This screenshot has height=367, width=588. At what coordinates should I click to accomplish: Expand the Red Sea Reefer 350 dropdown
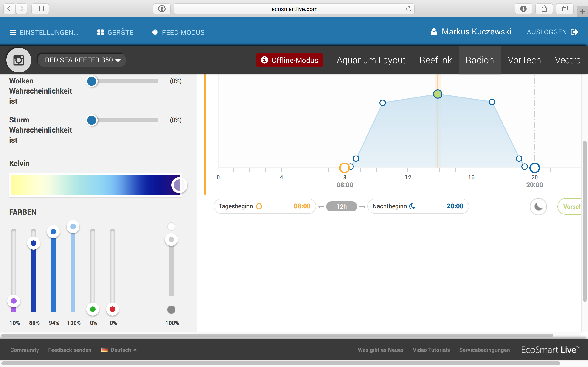[82, 60]
